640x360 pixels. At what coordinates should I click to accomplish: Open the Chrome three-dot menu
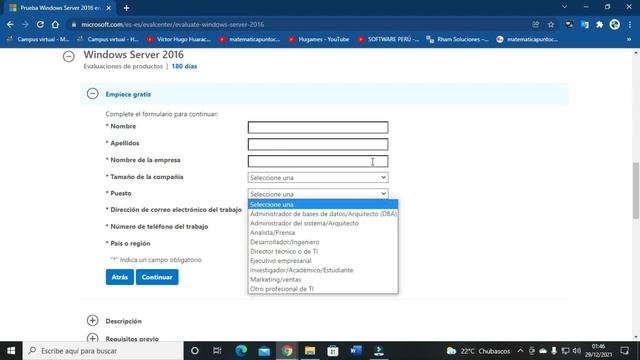pos(630,24)
